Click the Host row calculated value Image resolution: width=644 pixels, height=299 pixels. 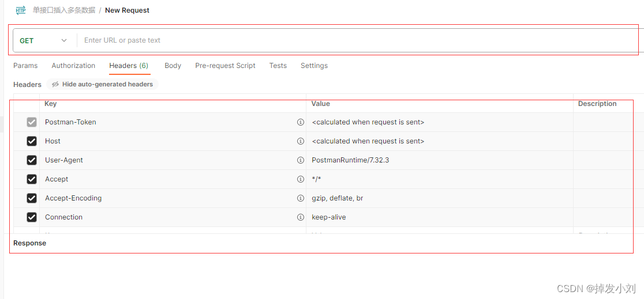point(368,141)
